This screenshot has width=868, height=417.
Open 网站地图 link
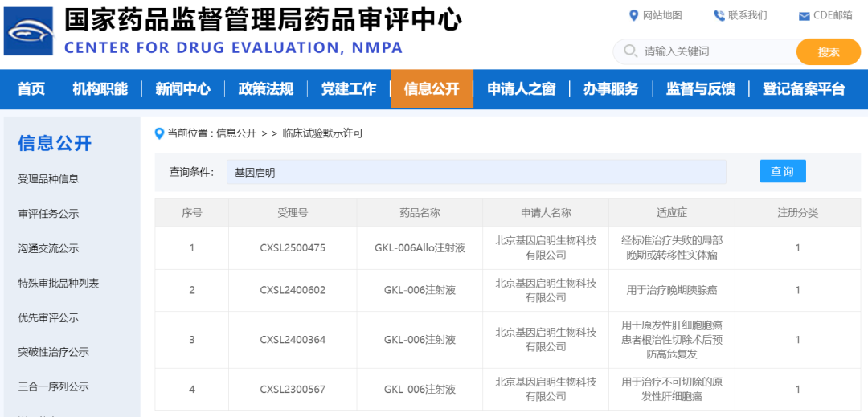pos(662,15)
